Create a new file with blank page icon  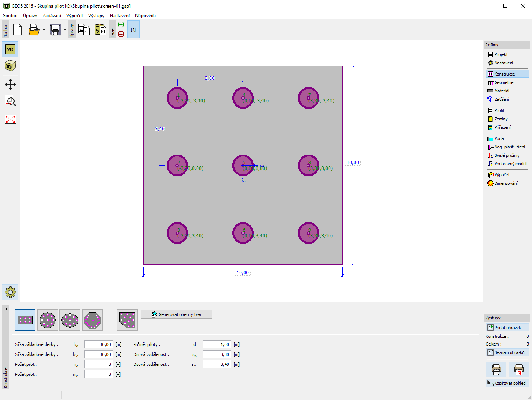click(18, 30)
